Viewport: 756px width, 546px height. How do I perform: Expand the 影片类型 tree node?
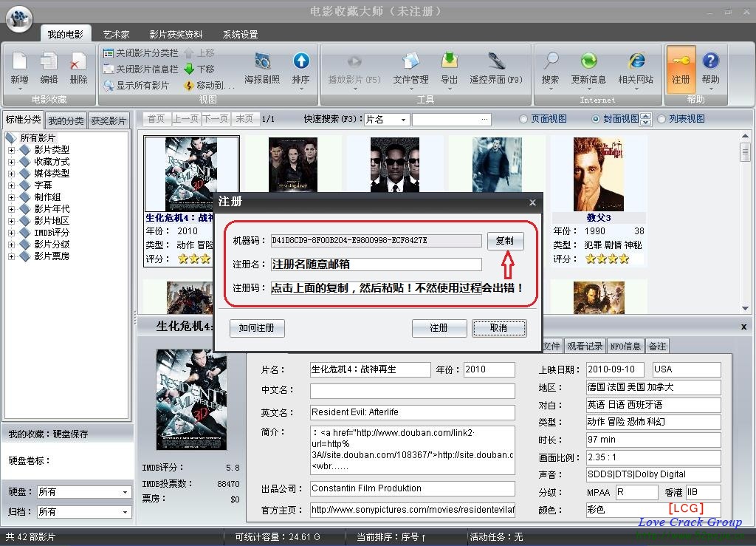pyautogui.click(x=12, y=150)
